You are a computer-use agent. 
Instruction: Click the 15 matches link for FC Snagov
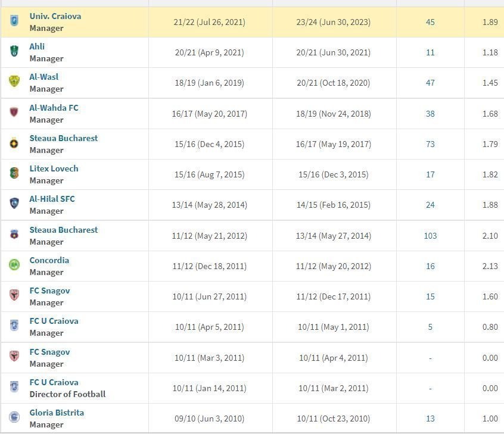coord(430,296)
